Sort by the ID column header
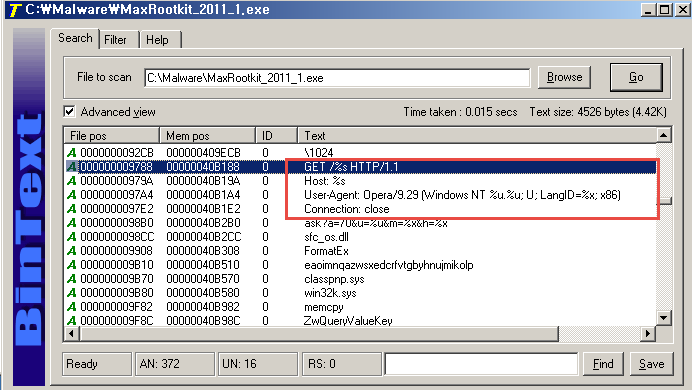Image resolution: width=692 pixels, height=390 pixels. [x=277, y=135]
